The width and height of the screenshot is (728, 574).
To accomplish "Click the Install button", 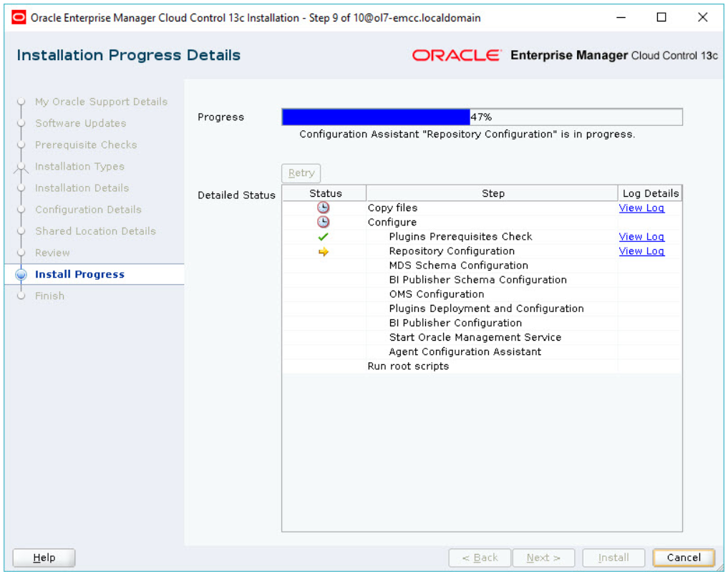I will pos(613,558).
